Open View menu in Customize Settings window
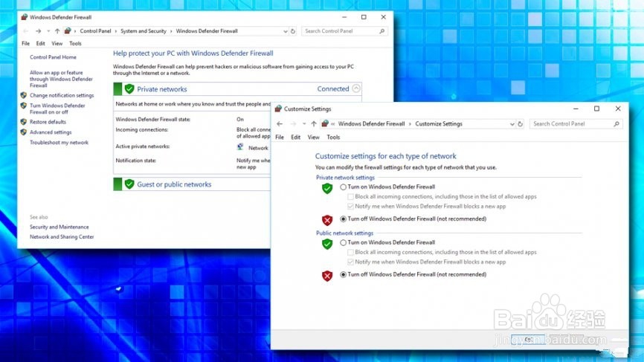 313,137
